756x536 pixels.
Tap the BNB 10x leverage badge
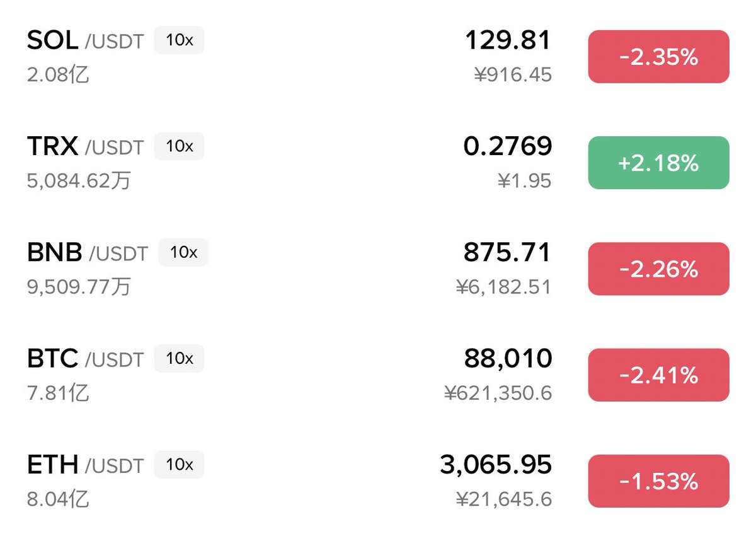click(x=183, y=252)
